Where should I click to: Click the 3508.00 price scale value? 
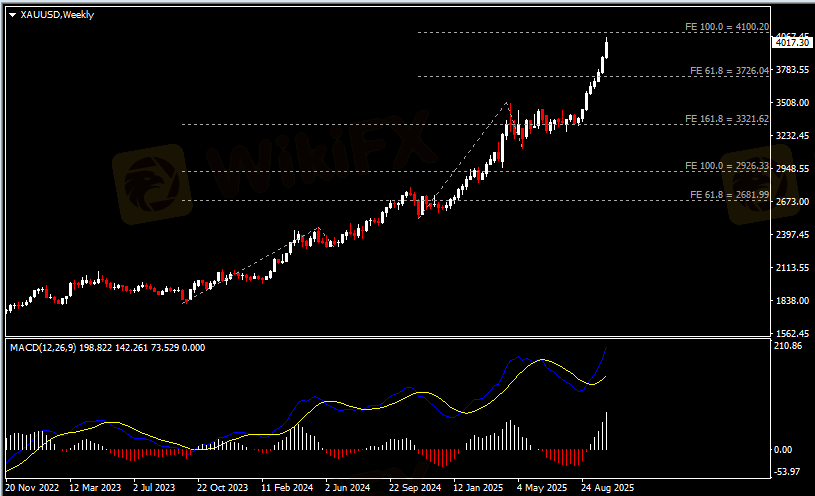tap(791, 102)
